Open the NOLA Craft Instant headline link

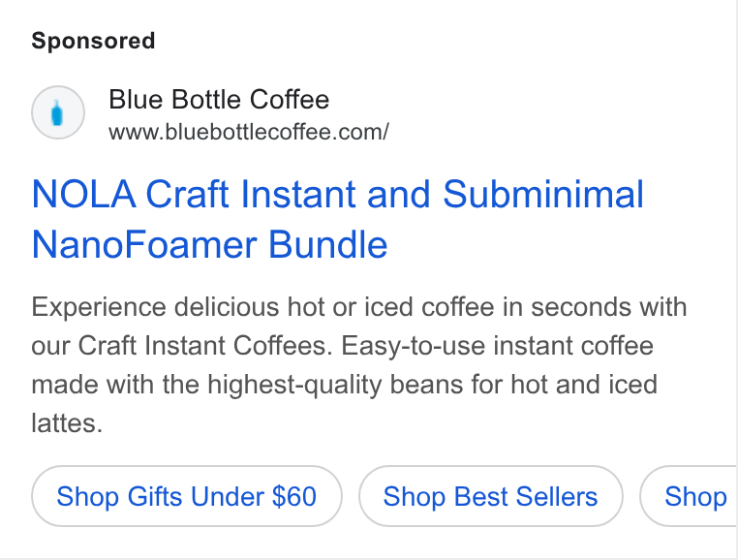pyautogui.click(x=337, y=194)
